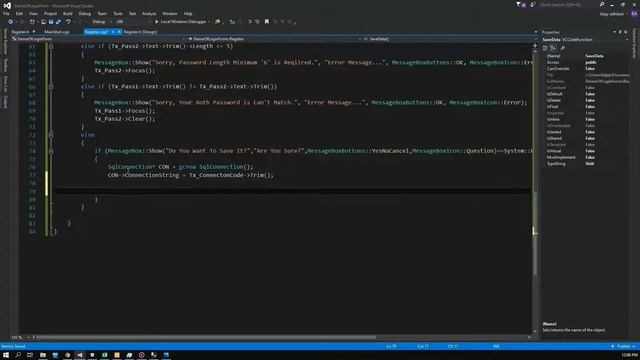Click the vertical scrollbar of the code editor
This screenshot has width=640, height=360.
(535, 233)
